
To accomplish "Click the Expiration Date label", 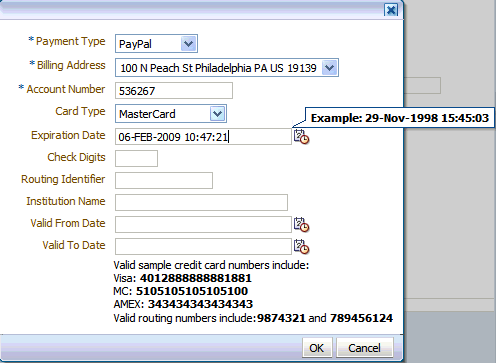I will [x=68, y=135].
